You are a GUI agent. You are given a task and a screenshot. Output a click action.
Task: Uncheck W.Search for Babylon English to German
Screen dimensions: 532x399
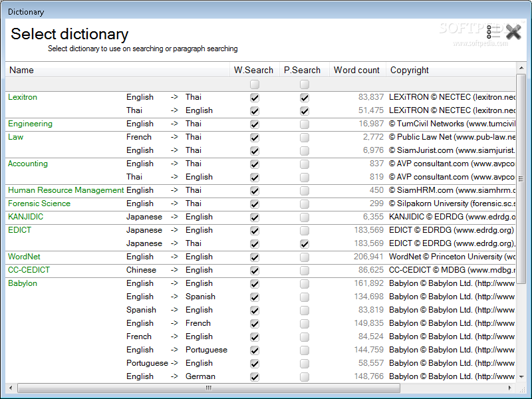point(255,377)
